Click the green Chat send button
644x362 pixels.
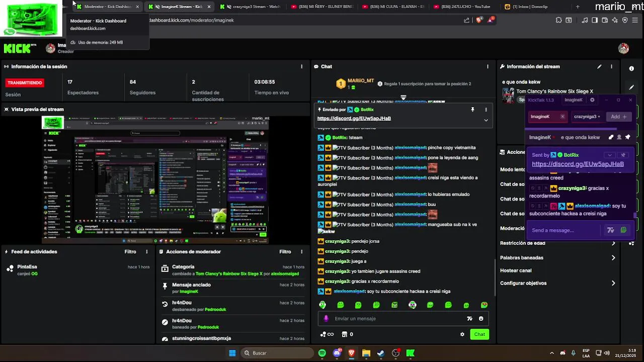479,334
